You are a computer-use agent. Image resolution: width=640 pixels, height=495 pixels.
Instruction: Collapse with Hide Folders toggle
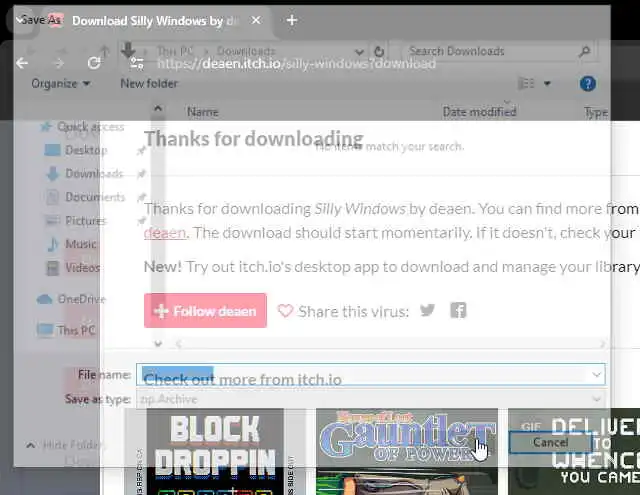pyautogui.click(x=65, y=445)
